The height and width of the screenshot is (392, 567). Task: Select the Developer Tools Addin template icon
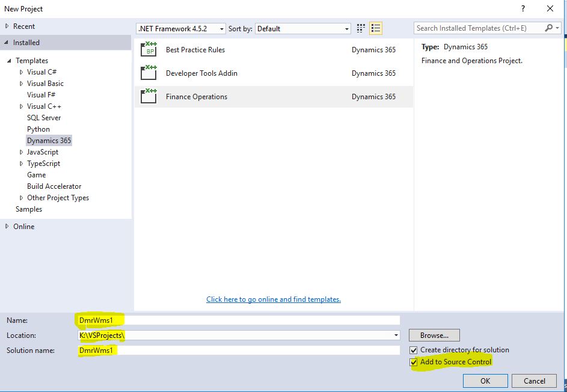[149, 73]
